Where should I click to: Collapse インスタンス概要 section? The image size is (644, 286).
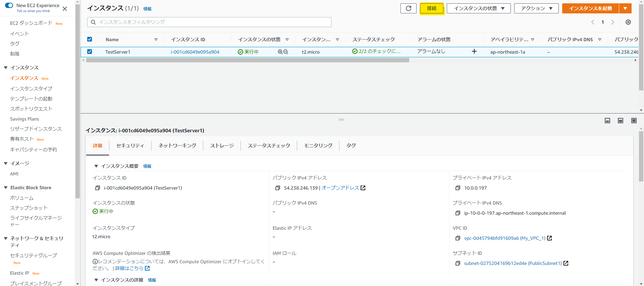pos(96,166)
